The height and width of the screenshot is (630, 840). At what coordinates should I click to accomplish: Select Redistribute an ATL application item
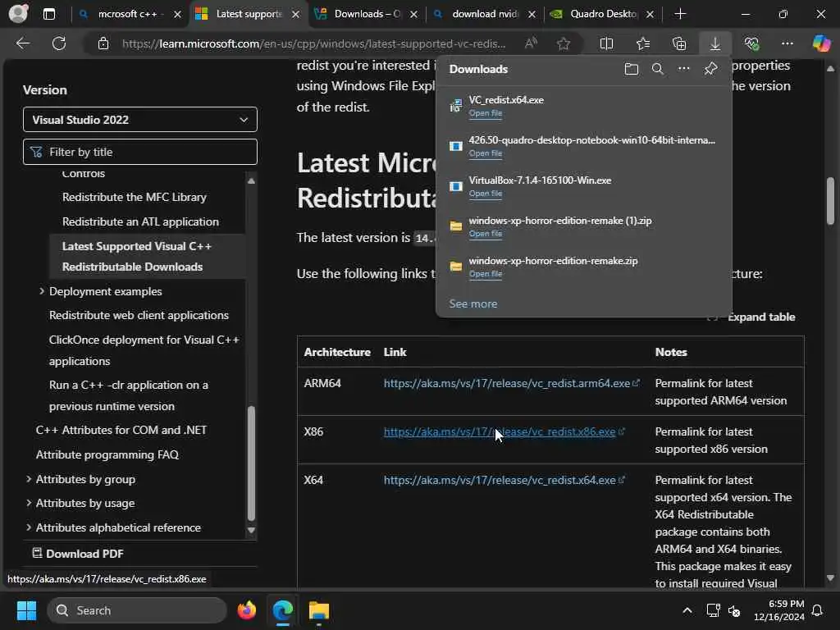point(140,221)
